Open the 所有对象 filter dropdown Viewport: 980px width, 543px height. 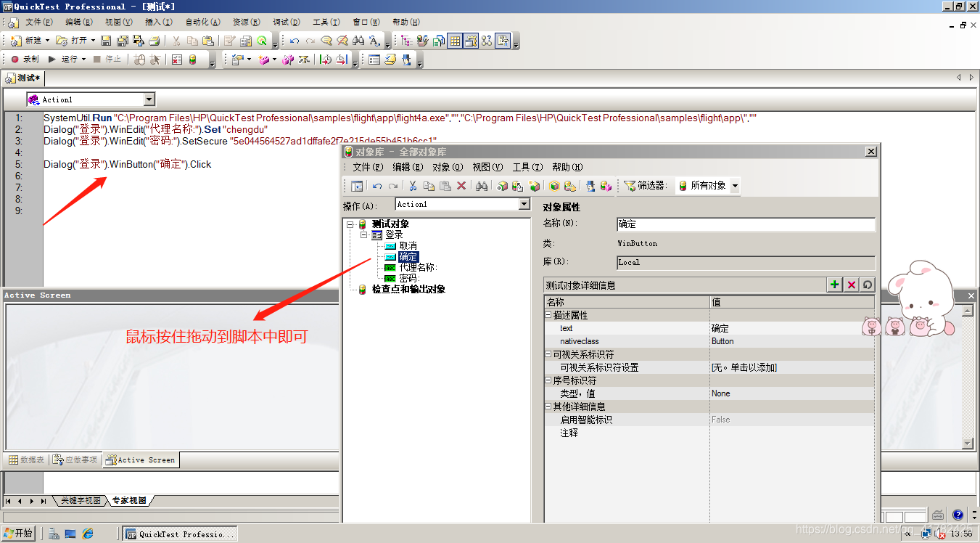click(735, 186)
